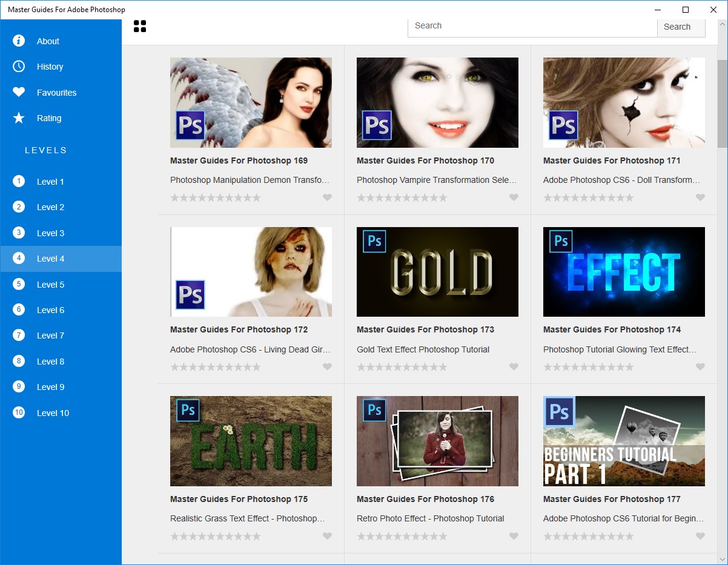Image resolution: width=728 pixels, height=565 pixels.
Task: Select the Level 7 label in sidebar
Action: pyautogui.click(x=50, y=335)
